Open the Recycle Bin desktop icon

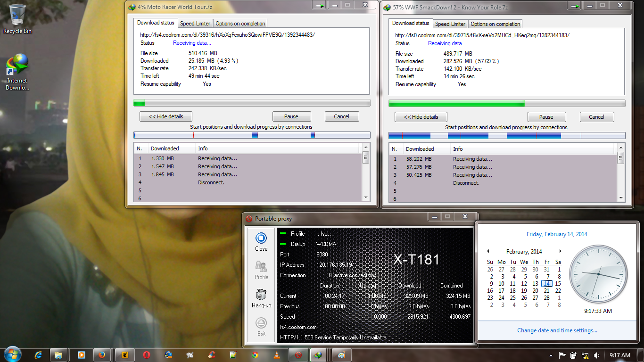tap(17, 19)
